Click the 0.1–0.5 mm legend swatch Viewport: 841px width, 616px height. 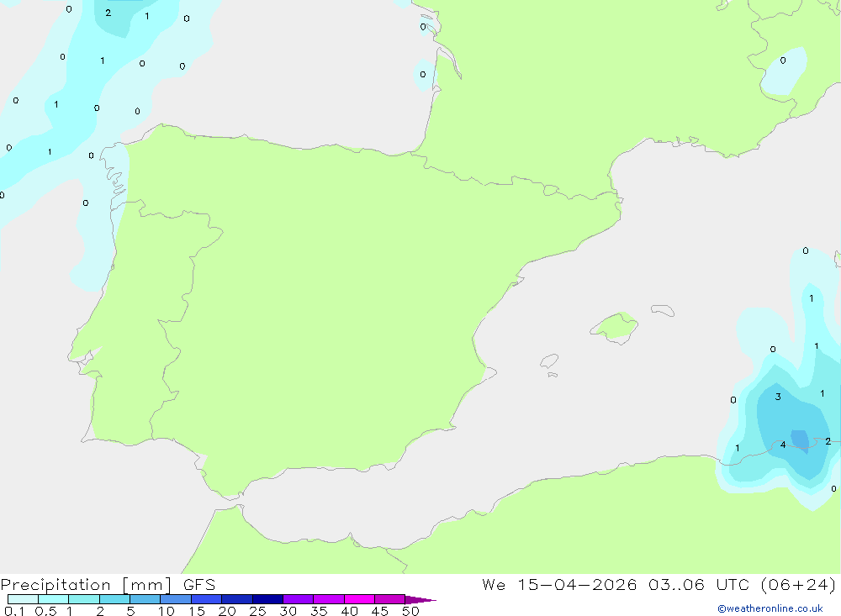23,599
